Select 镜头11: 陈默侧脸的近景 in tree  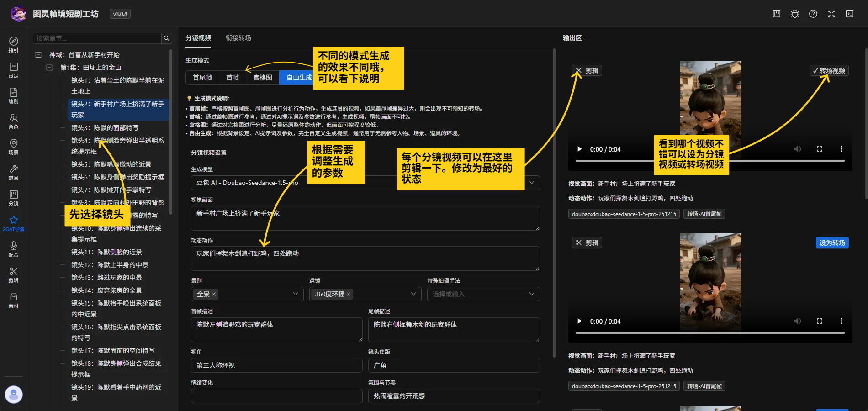(106, 252)
